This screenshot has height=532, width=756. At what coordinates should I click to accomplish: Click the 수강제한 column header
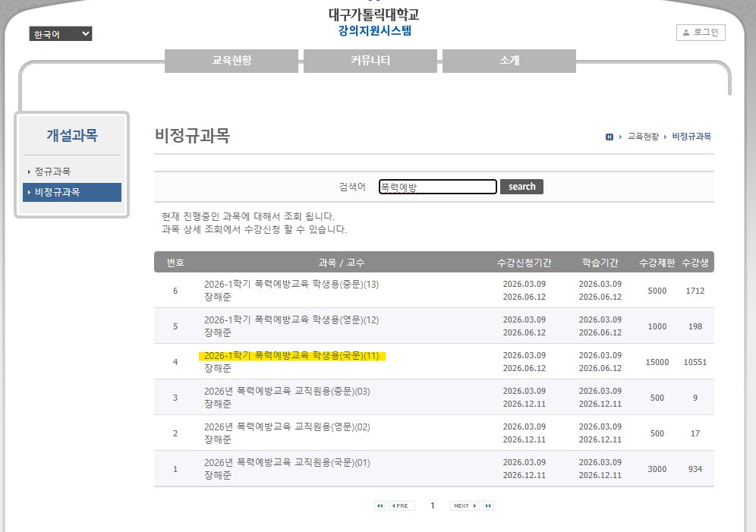pos(657,263)
